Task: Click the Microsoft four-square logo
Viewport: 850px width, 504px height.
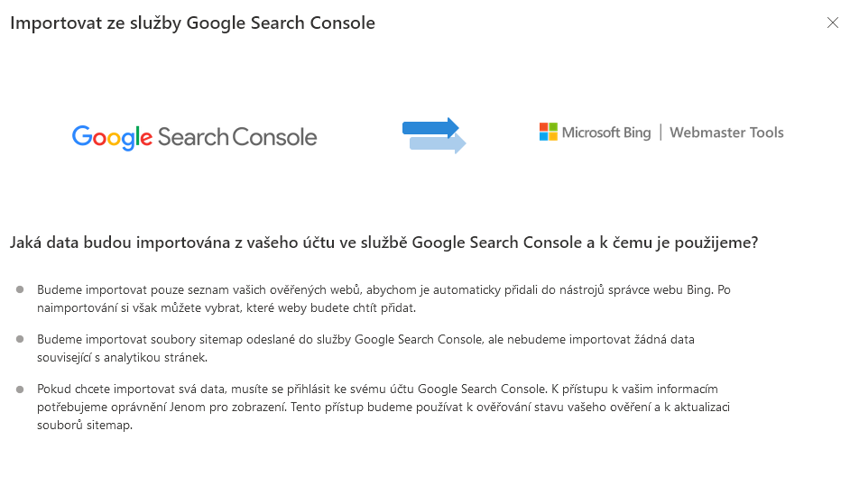Action: [x=549, y=133]
